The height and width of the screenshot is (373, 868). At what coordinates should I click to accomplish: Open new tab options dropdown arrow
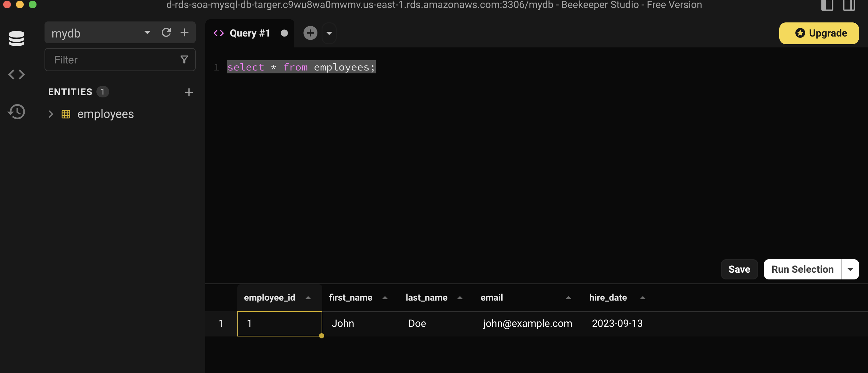pos(329,33)
